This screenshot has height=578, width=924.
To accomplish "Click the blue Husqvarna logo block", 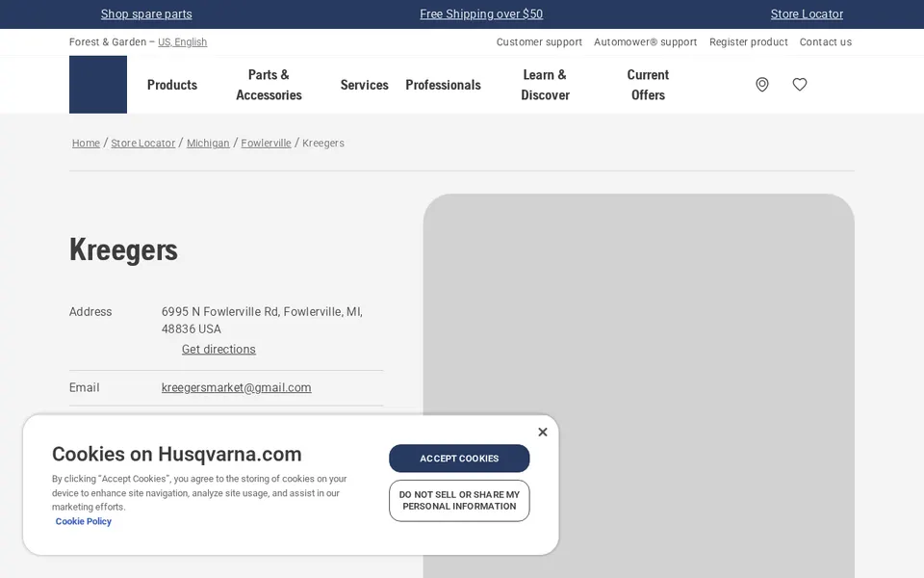I will pyautogui.click(x=98, y=85).
